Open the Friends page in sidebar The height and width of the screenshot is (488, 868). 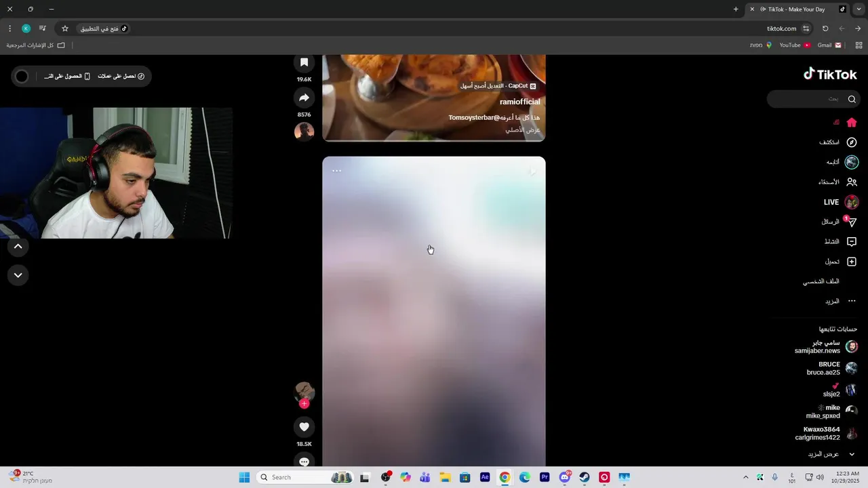(837, 182)
